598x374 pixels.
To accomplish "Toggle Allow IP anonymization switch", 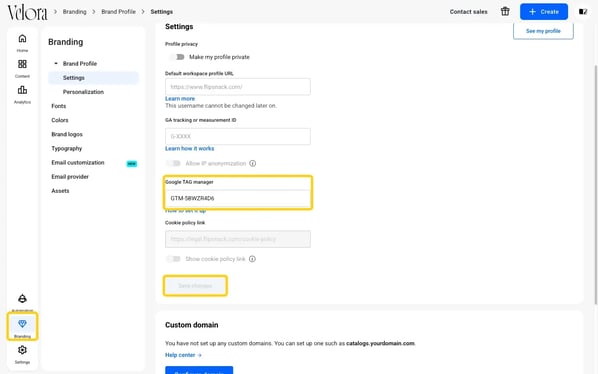I will pos(173,163).
